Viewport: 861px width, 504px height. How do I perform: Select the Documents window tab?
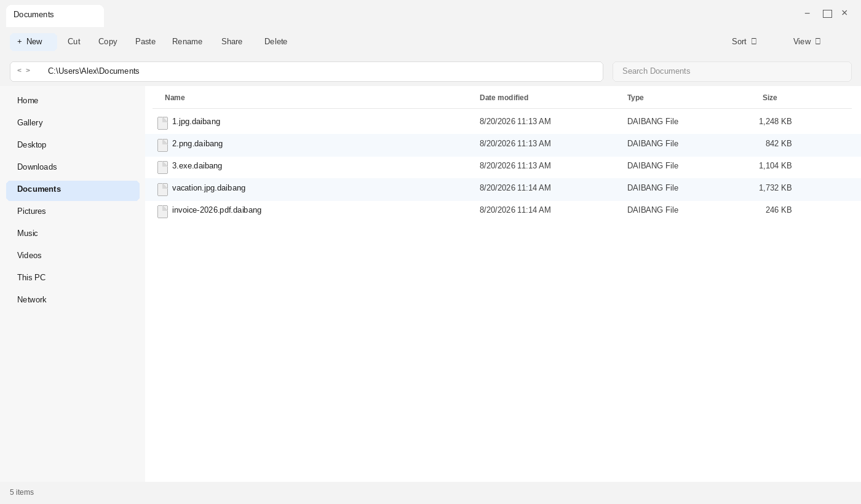55,15
